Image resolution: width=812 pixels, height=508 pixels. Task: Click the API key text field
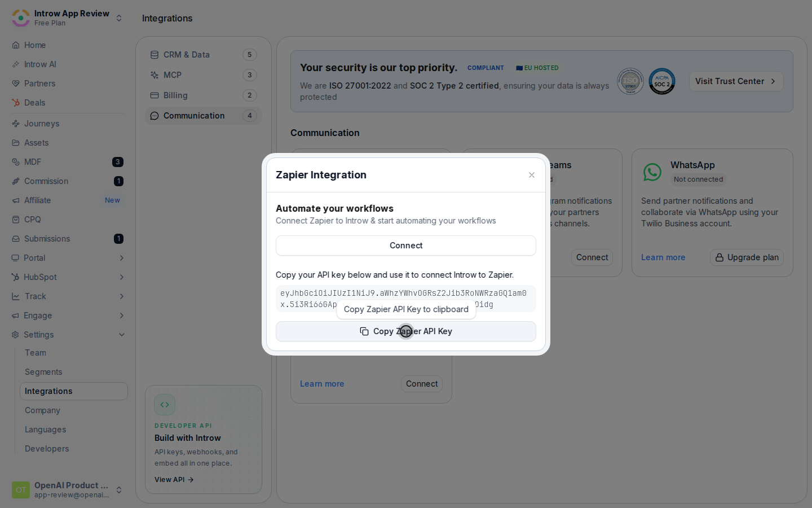point(406,299)
